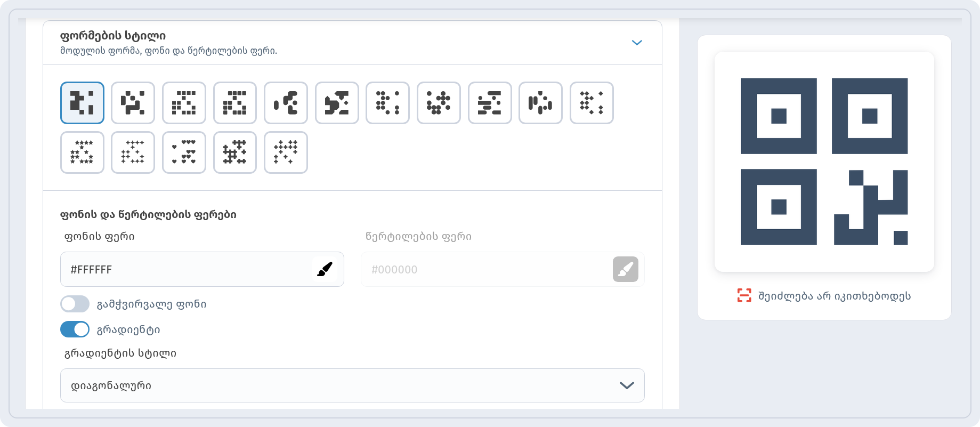Collapse the ფორმების სტილი section chevron
The image size is (980, 427).
point(637,43)
